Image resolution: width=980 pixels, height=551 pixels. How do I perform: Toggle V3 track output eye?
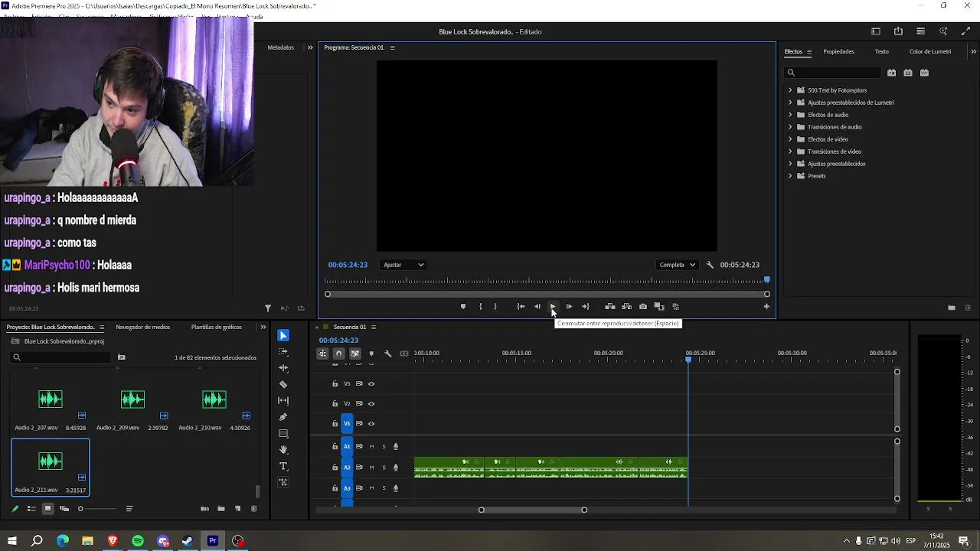click(371, 383)
